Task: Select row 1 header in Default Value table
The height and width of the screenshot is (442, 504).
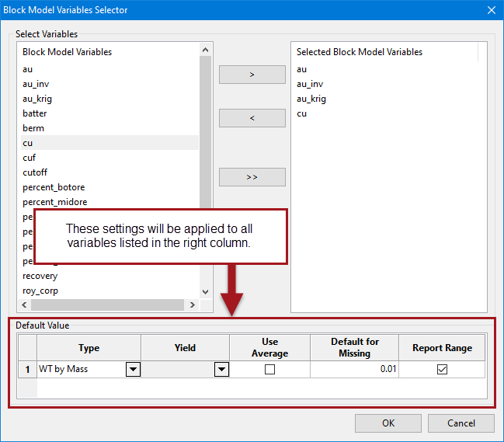Action: [27, 370]
